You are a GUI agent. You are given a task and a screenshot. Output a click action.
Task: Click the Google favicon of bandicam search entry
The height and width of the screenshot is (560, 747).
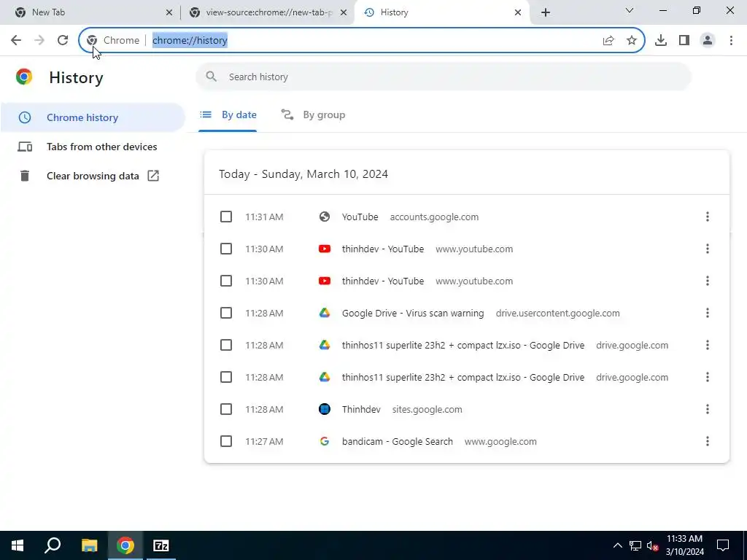[x=325, y=441]
